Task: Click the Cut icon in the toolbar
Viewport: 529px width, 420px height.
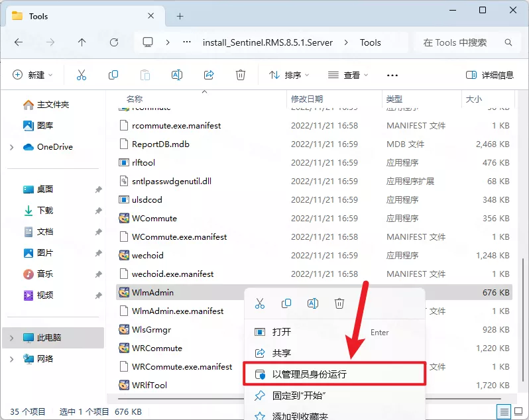Action: (82, 75)
